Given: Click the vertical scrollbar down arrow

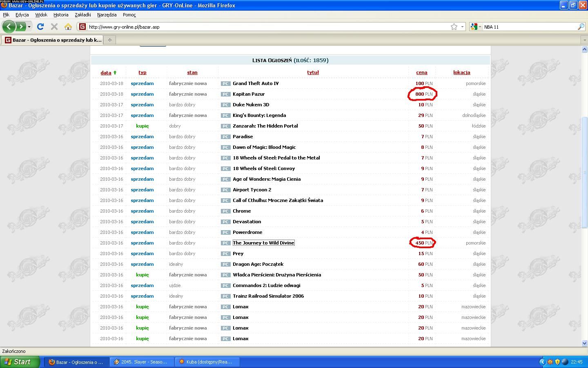Looking at the screenshot, I should (584, 343).
